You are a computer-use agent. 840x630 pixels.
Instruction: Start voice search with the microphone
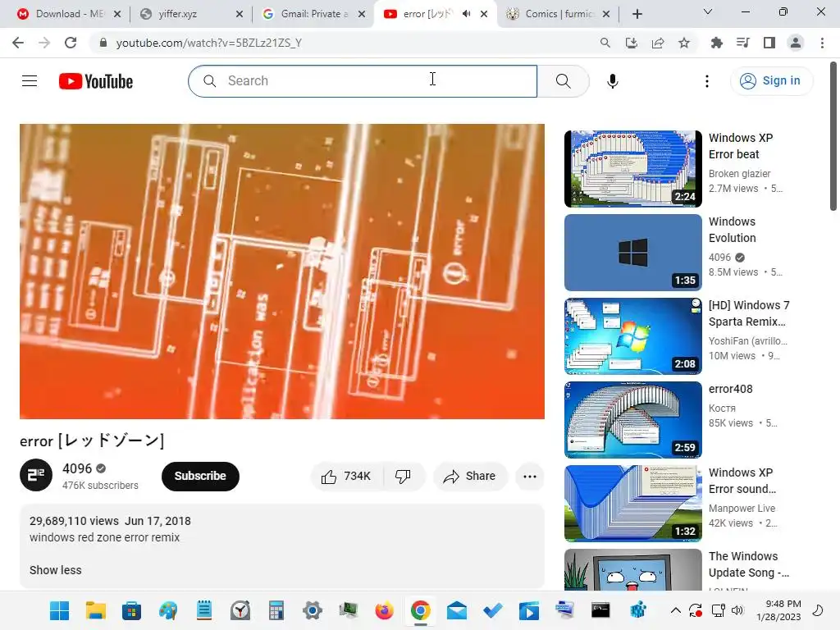click(612, 81)
